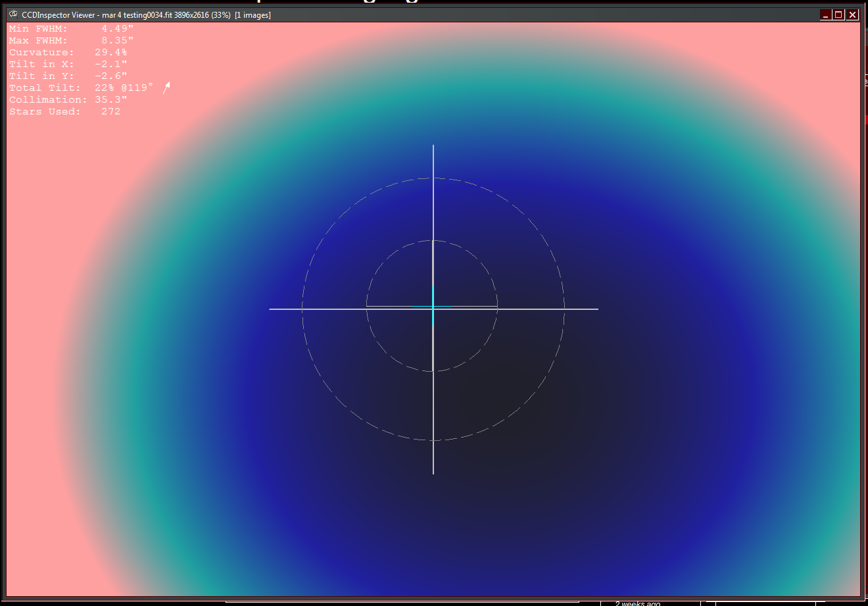Image resolution: width=868 pixels, height=606 pixels.
Task: Click the Curvature 29.4% value
Action: 111,53
